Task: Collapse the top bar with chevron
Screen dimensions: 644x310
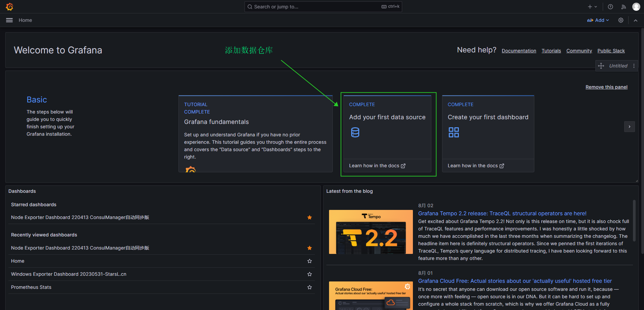Action: click(636, 20)
